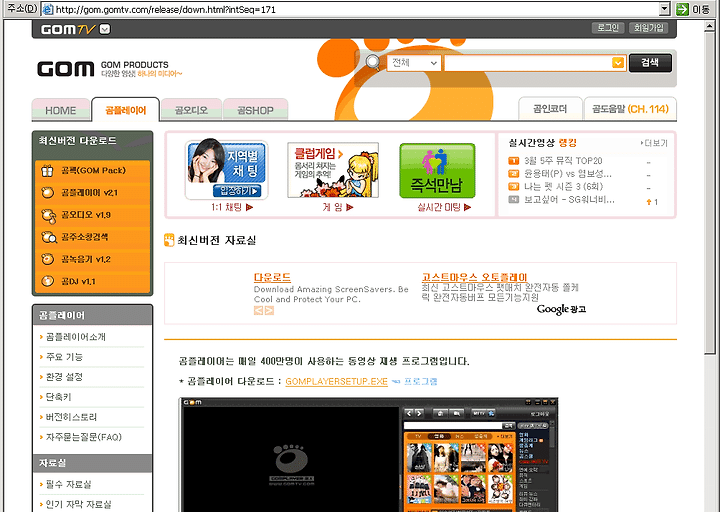The height and width of the screenshot is (512, 720).
Task: Open the 곰도움말 (CH.114) tab
Action: point(630,109)
